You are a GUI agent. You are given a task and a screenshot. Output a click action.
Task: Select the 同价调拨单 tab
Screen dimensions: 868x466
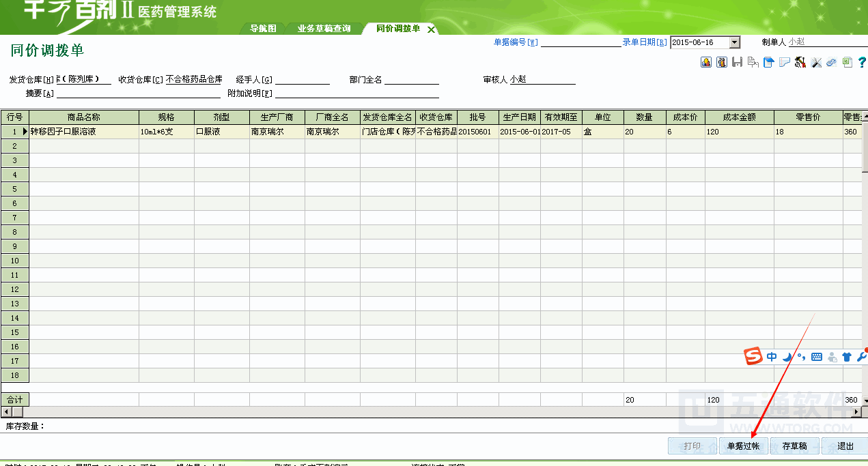point(398,29)
